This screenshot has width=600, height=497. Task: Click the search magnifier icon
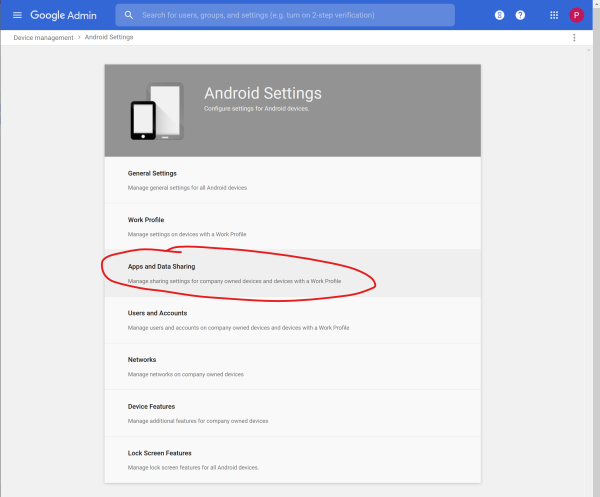[x=129, y=15]
